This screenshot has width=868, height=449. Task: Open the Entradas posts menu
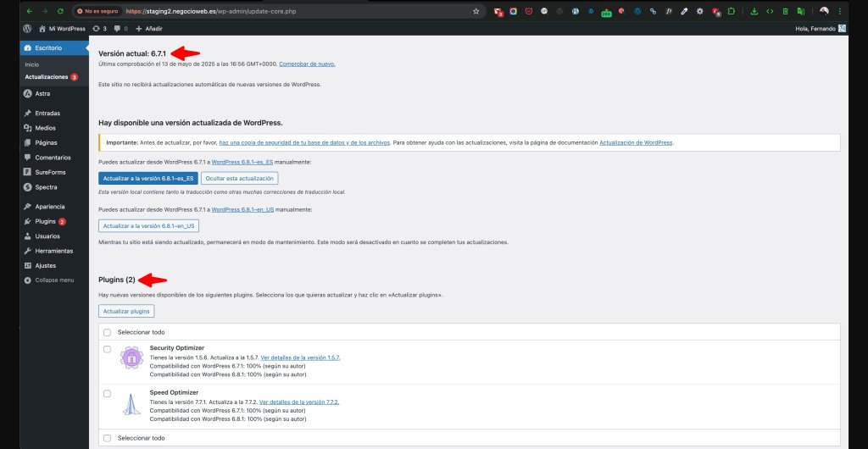click(54, 113)
